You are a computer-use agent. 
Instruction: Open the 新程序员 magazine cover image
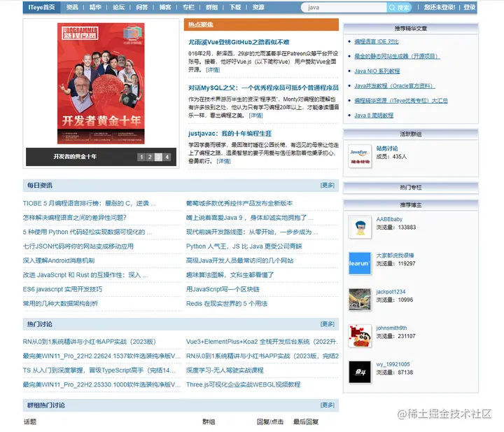point(101,83)
